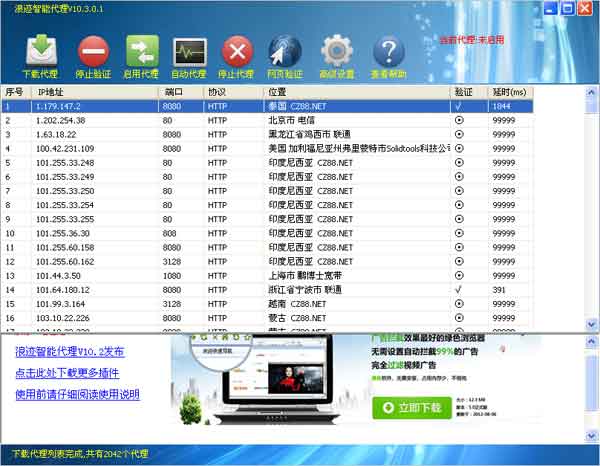Click proxy list vertical scrollbar down arrow
The height and width of the screenshot is (466, 600).
[591, 324]
